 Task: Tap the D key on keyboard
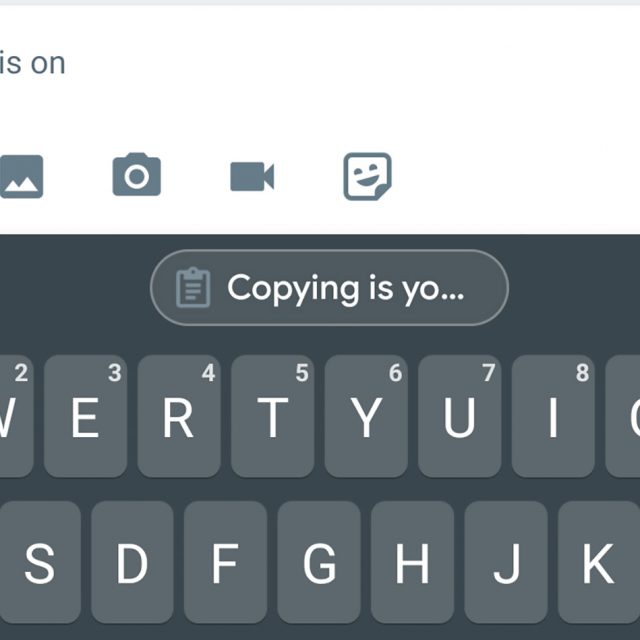(x=132, y=562)
